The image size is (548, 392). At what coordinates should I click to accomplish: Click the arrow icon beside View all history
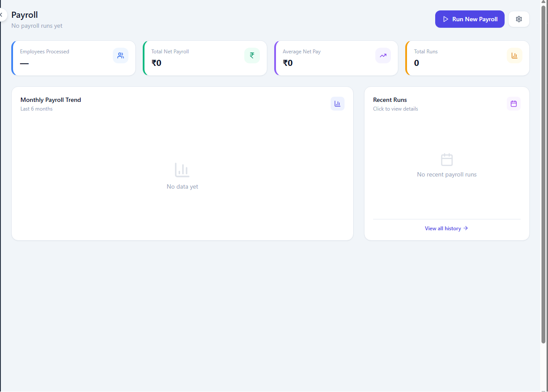point(466,228)
